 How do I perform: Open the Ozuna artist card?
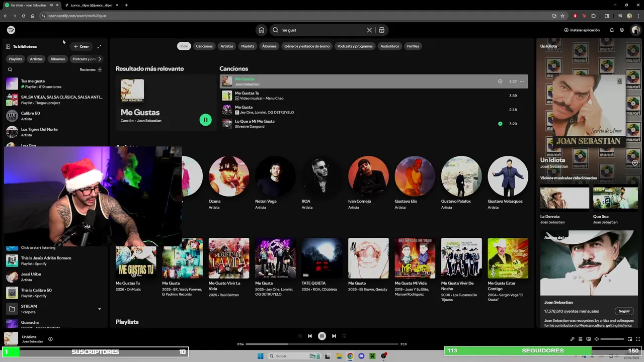(x=229, y=183)
